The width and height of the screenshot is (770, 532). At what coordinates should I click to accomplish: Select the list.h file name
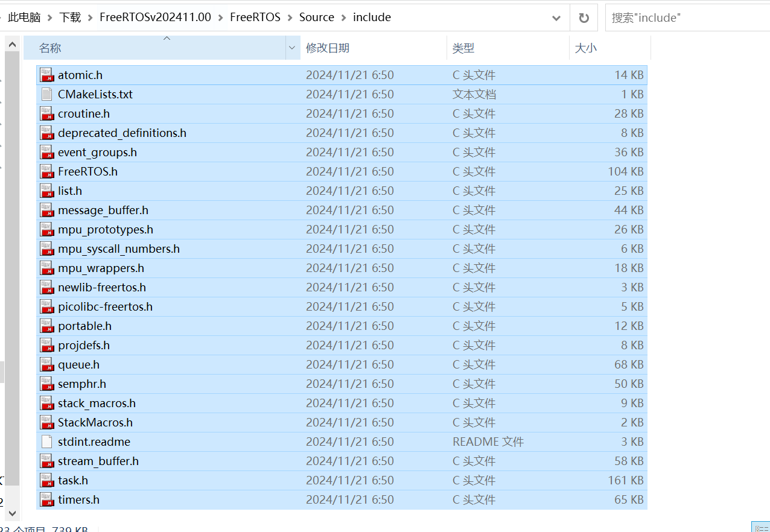tap(70, 191)
